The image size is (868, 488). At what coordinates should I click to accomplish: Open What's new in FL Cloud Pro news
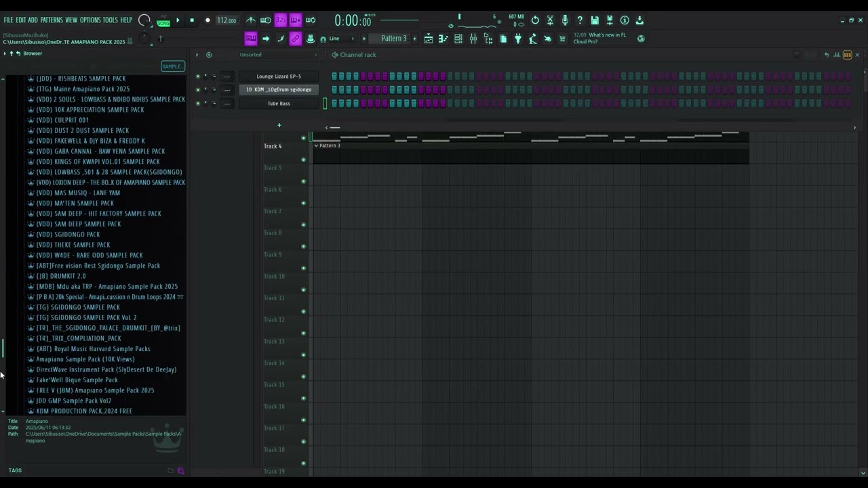click(x=600, y=38)
